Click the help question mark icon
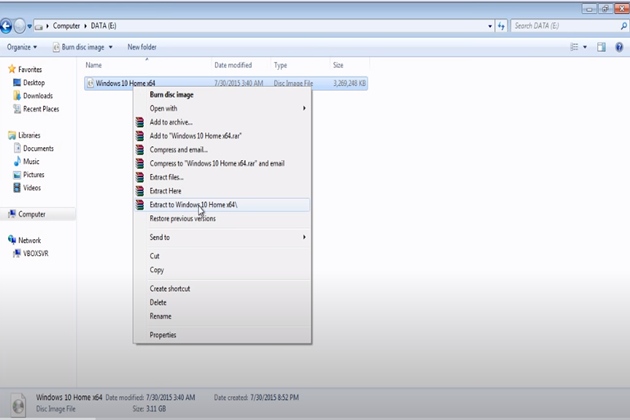The width and height of the screenshot is (630, 420). click(x=619, y=47)
